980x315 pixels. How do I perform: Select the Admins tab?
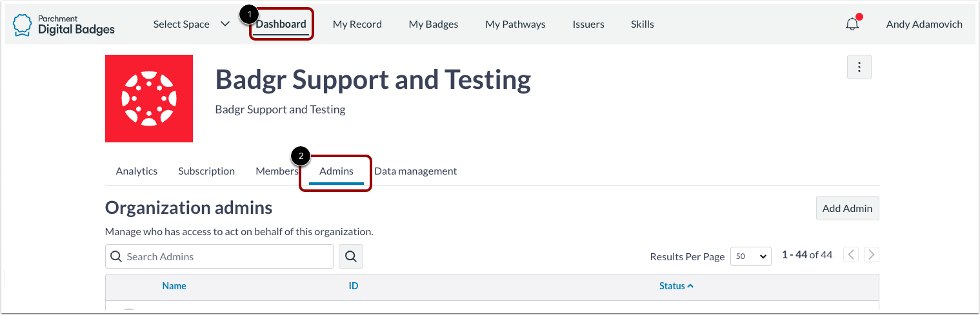(336, 171)
